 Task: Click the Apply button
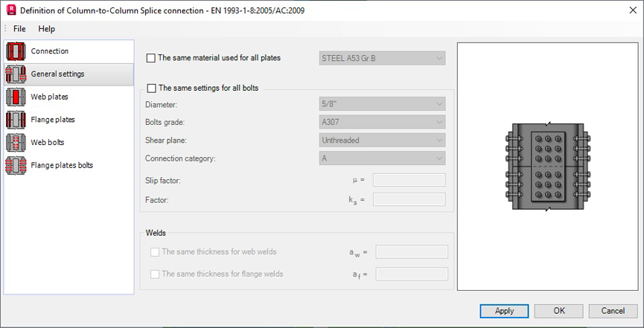pyautogui.click(x=504, y=311)
